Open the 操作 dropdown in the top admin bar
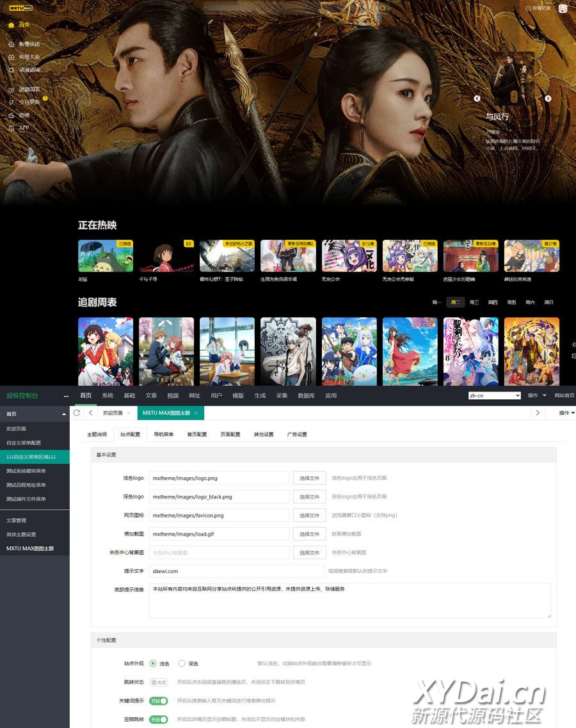576x728 pixels. (x=536, y=395)
